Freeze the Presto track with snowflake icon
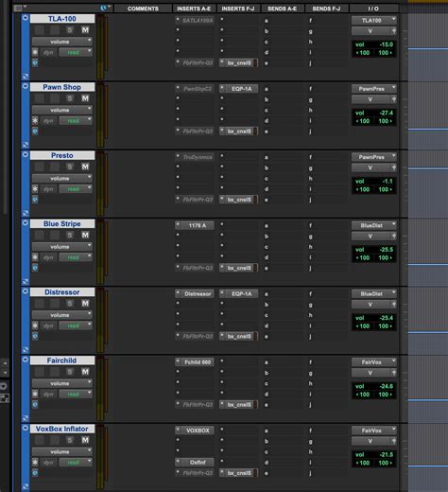448x492 pixels. [35, 189]
